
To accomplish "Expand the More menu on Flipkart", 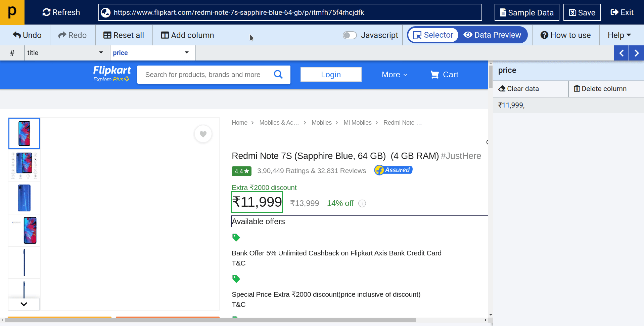I will click(x=394, y=75).
